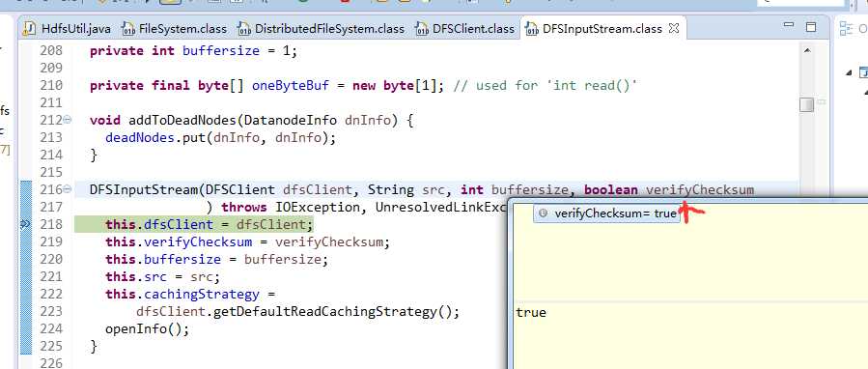The height and width of the screenshot is (369, 868).
Task: Click line number 219
Action: 51,242
